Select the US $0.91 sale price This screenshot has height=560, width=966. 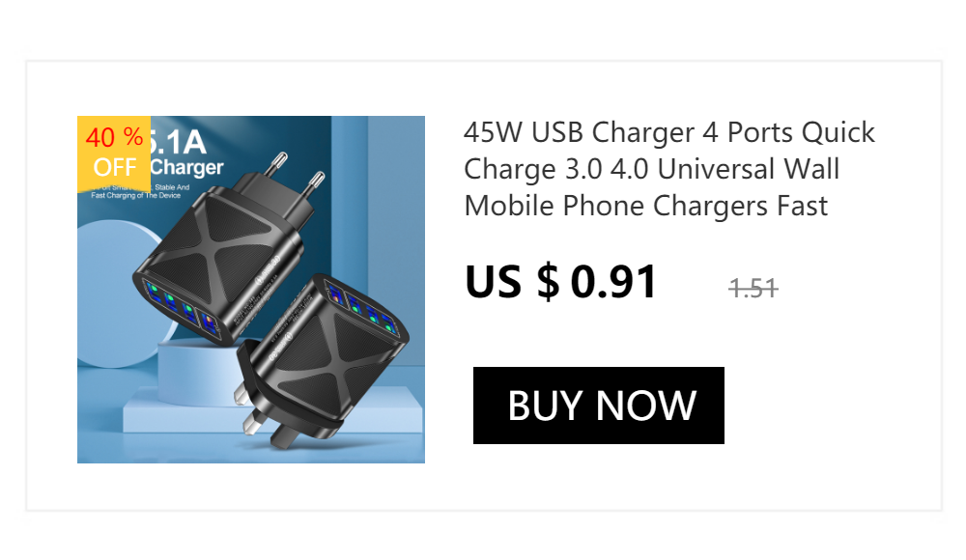pos(560,282)
